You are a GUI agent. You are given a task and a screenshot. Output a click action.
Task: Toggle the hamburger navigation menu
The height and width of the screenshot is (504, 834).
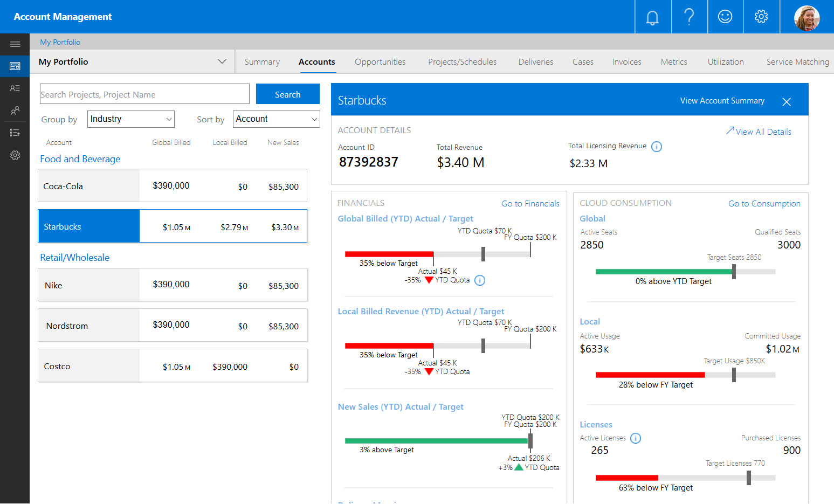point(15,44)
